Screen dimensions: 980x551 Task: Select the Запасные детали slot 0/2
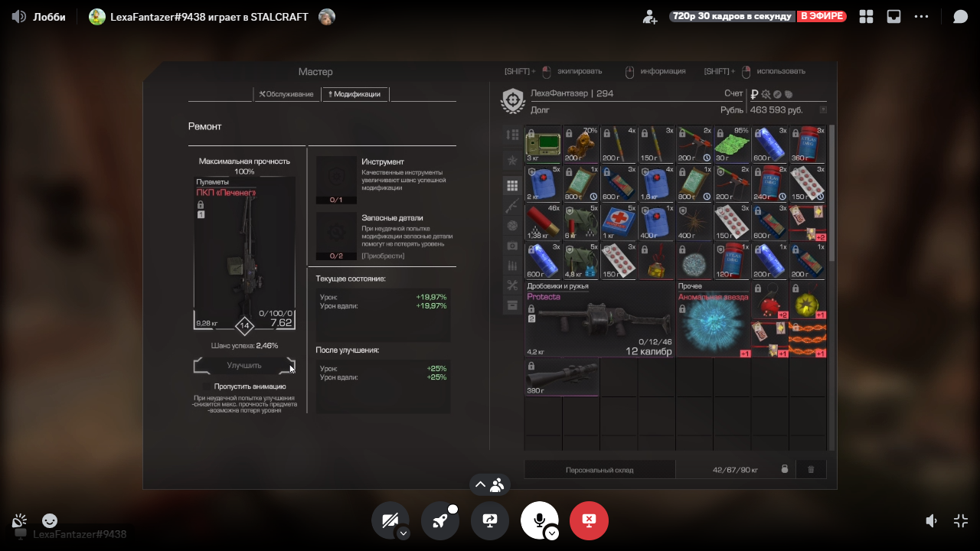click(x=337, y=236)
